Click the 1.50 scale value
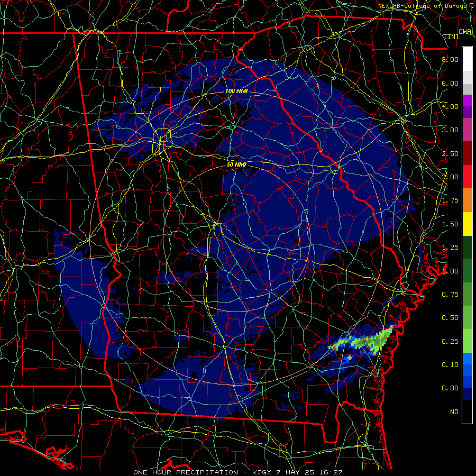Screen dimensions: 476x476 (x=450, y=224)
